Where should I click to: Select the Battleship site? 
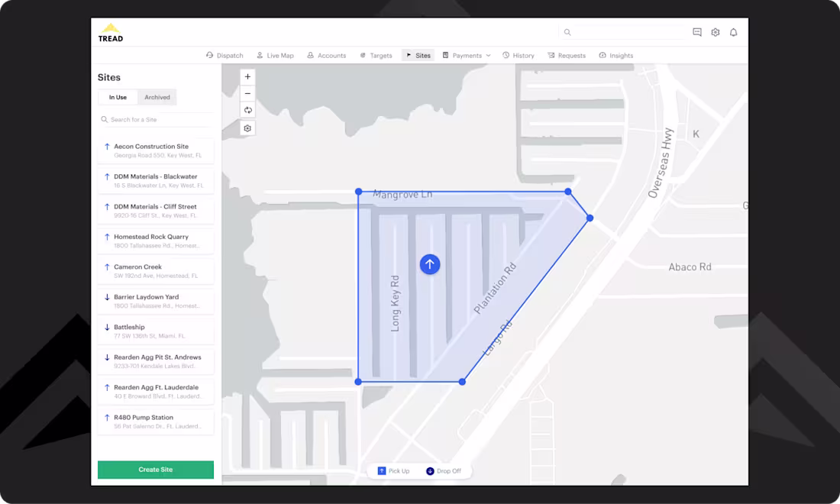[x=156, y=331]
